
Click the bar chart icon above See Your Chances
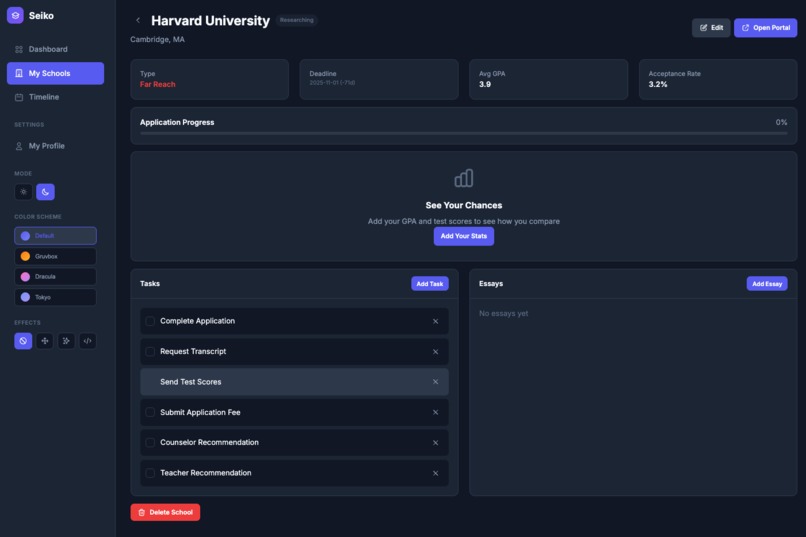(464, 178)
